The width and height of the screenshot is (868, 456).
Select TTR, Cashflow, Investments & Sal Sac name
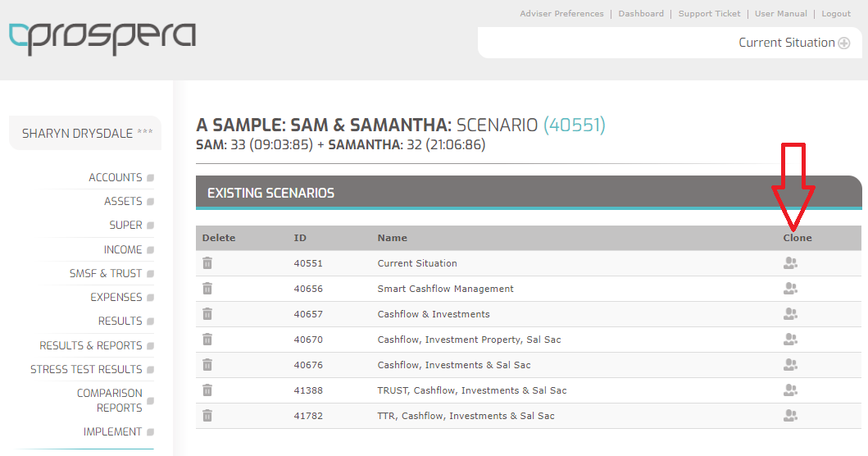466,416
